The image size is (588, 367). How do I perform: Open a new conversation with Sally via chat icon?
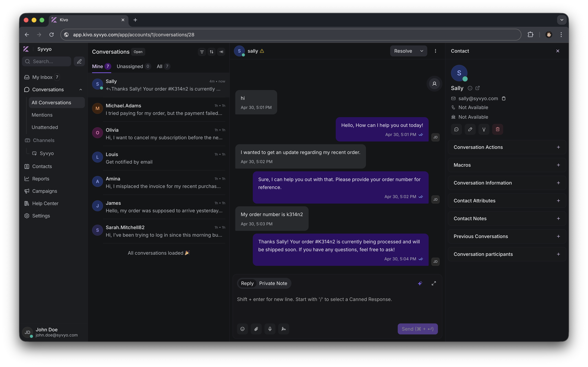click(x=456, y=129)
